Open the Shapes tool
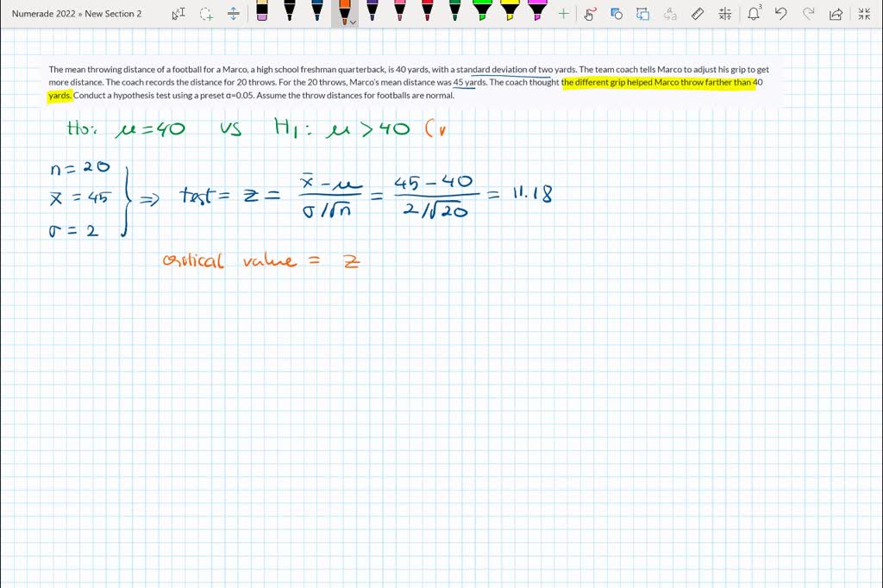 (x=617, y=14)
